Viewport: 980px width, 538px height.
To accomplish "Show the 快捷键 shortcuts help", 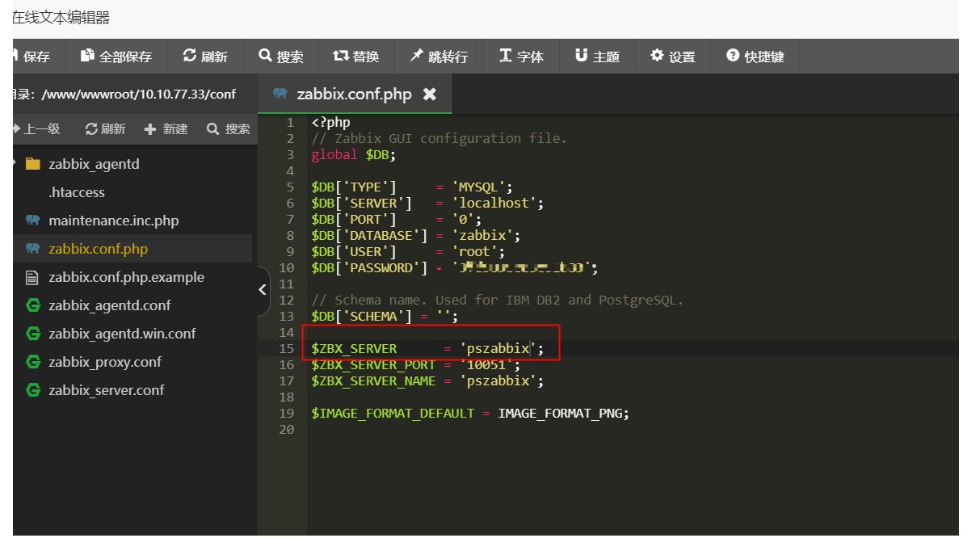I will [755, 57].
